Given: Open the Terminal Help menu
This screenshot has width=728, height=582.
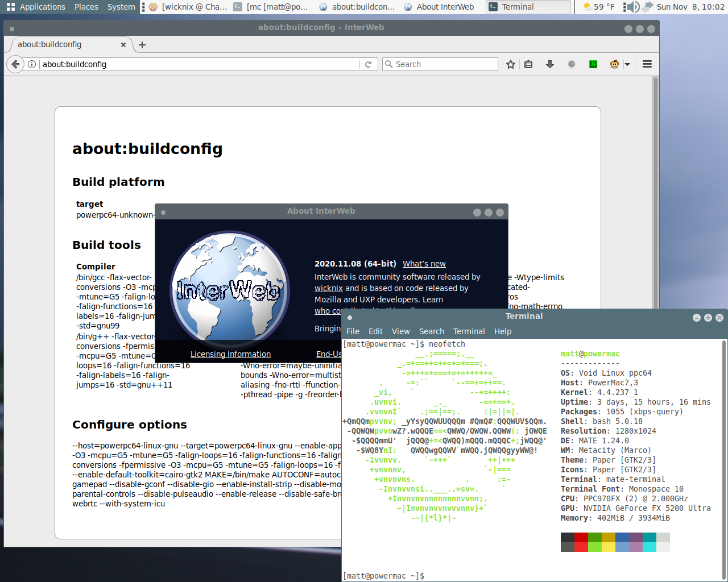Looking at the screenshot, I should click(503, 331).
